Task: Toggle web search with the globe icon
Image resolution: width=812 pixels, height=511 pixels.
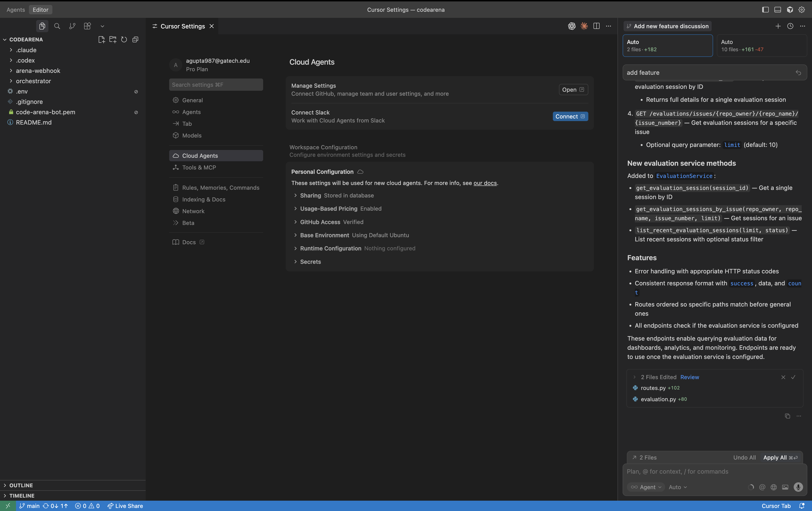Action: point(774,487)
